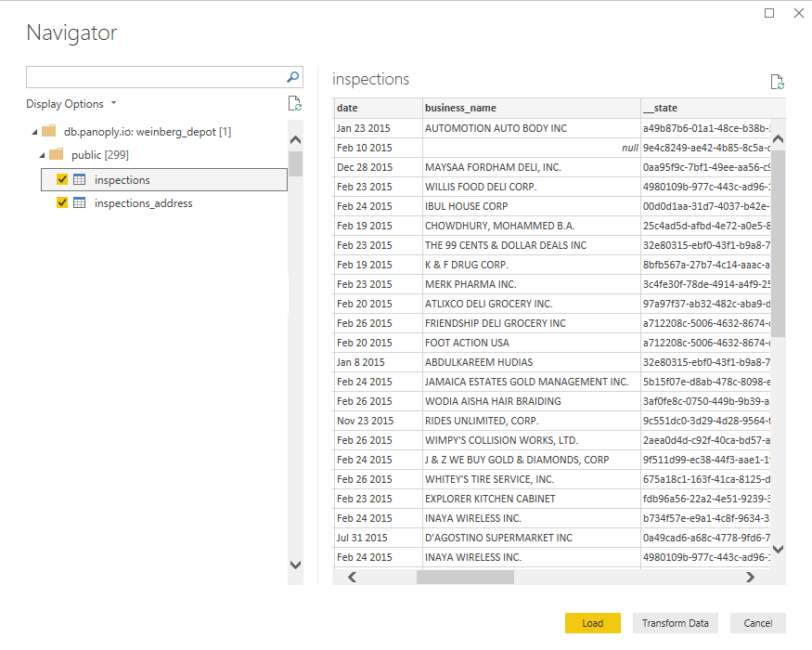Cancel the Navigator dialog

(x=757, y=623)
